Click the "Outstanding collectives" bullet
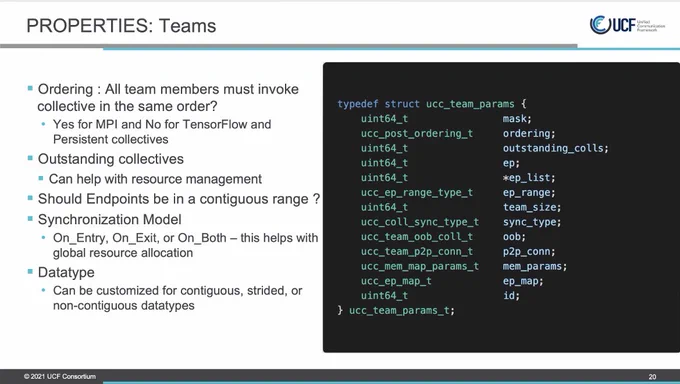 tap(111, 159)
